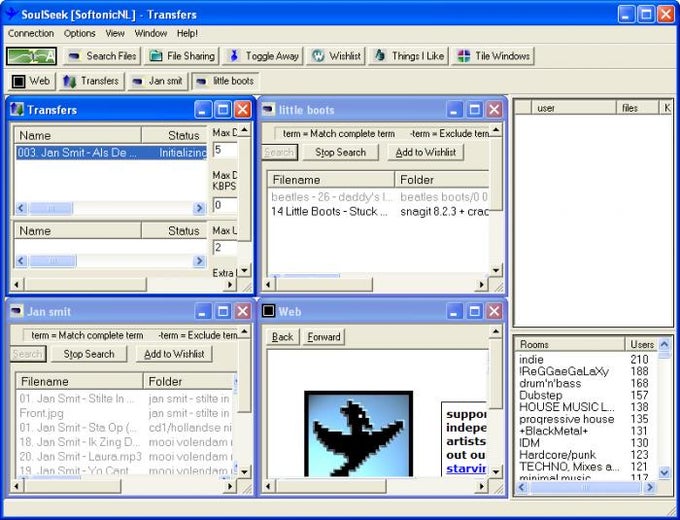Sort little boots results by Folder header
Viewport: 680px width, 520px height.
coord(442,180)
